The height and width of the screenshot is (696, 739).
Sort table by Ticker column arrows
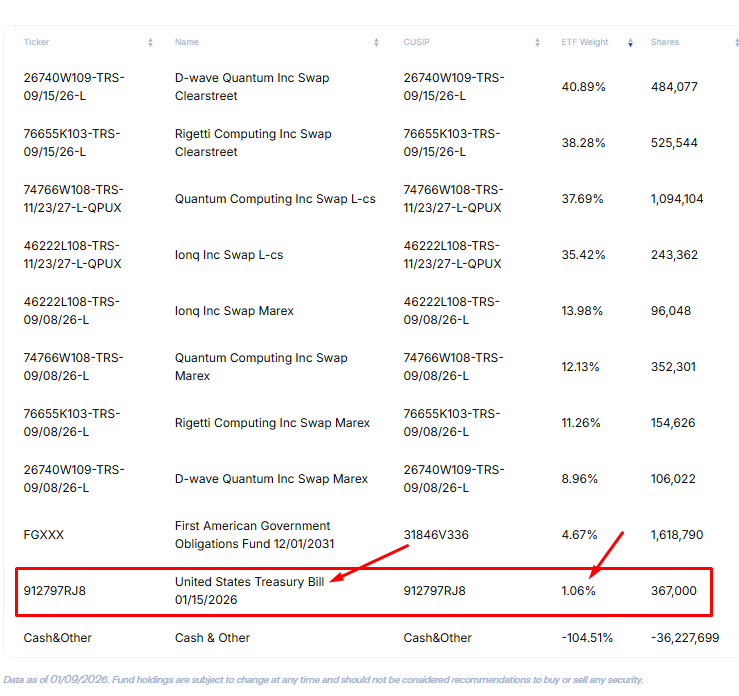click(x=150, y=43)
